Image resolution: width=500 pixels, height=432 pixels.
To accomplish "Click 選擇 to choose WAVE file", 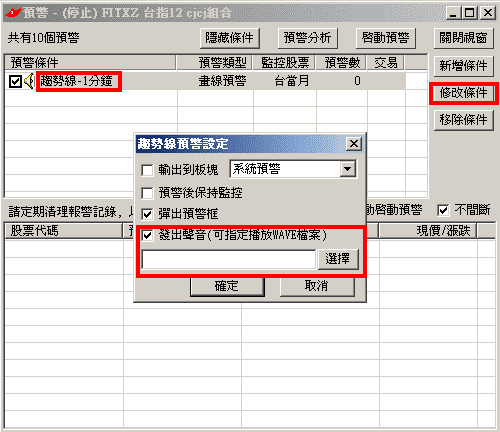I will point(338,259).
